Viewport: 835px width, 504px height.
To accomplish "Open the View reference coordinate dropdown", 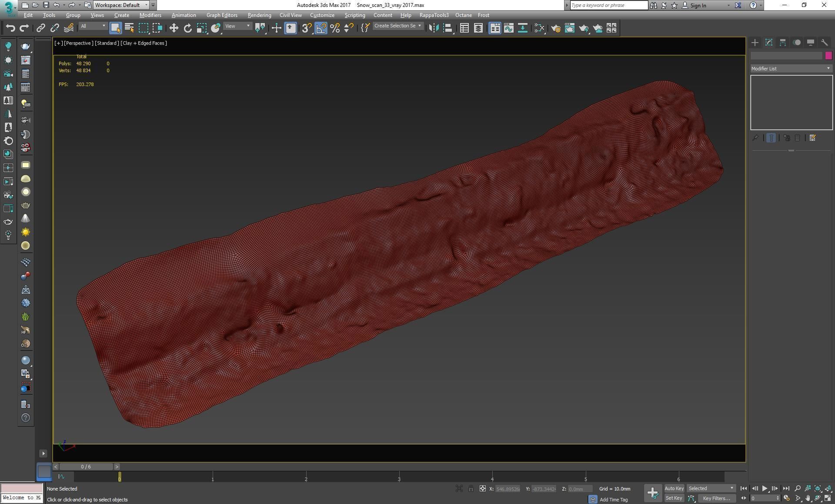I will pos(237,27).
